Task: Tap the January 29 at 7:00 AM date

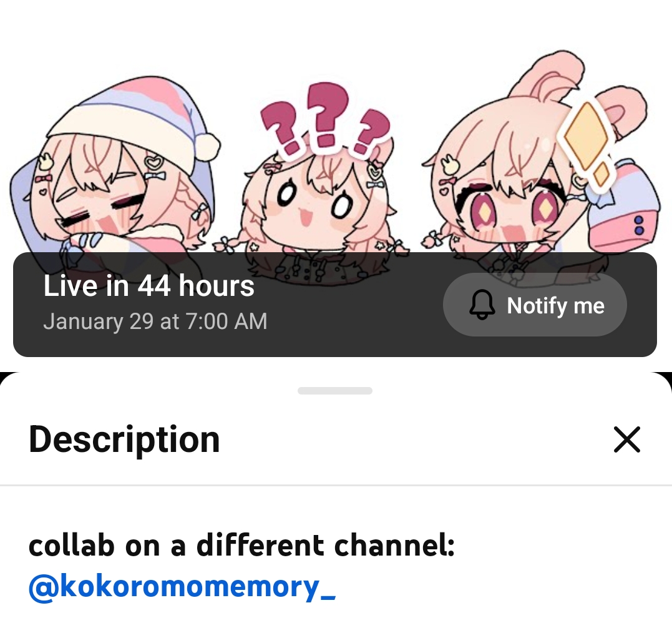Action: (155, 321)
